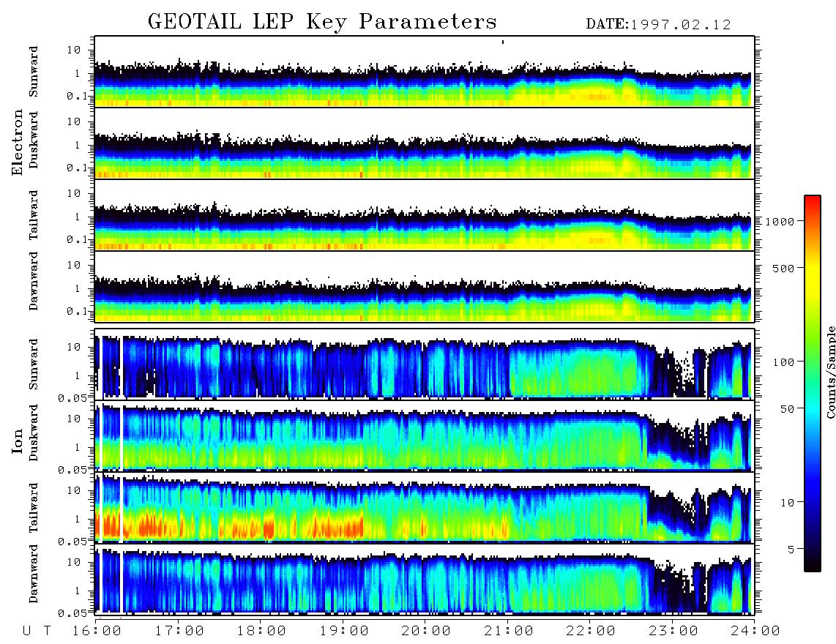This screenshot has width=836, height=644.
Task: Click the "Electron" group axis label
Action: [x=18, y=142]
